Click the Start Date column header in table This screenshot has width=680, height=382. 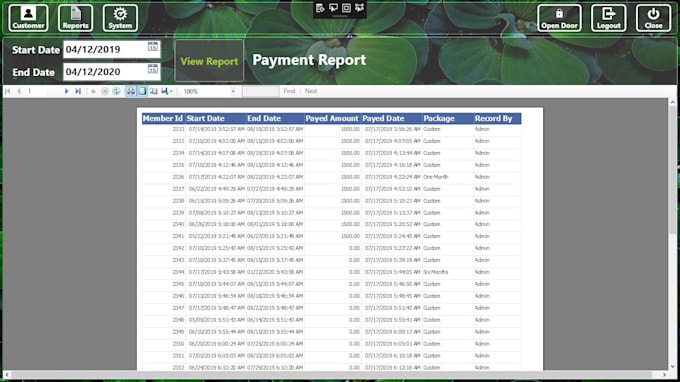pos(216,118)
